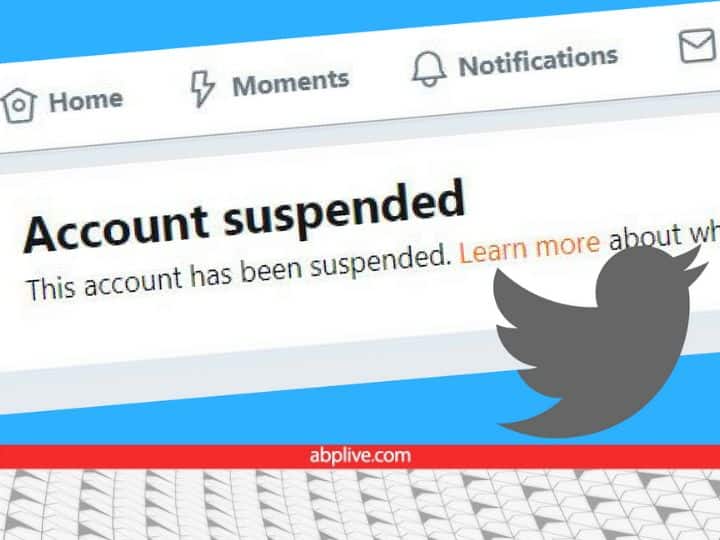Click the Moments lightning bolt icon
Screen dimensions: 720x540
[202, 89]
